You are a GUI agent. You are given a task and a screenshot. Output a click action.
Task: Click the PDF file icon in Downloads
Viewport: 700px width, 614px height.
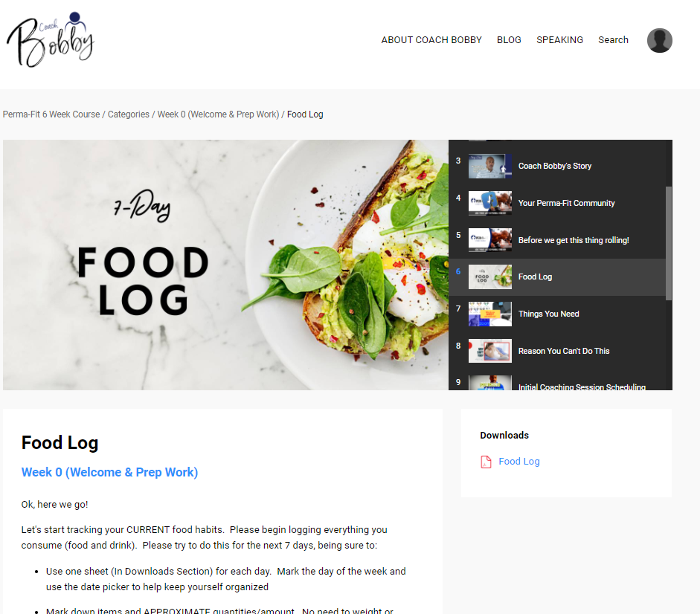[x=486, y=462]
